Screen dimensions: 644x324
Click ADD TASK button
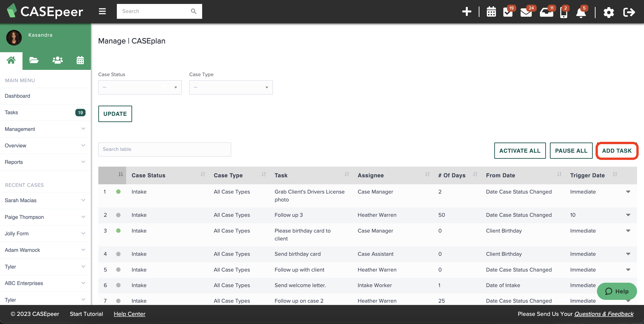(x=617, y=150)
